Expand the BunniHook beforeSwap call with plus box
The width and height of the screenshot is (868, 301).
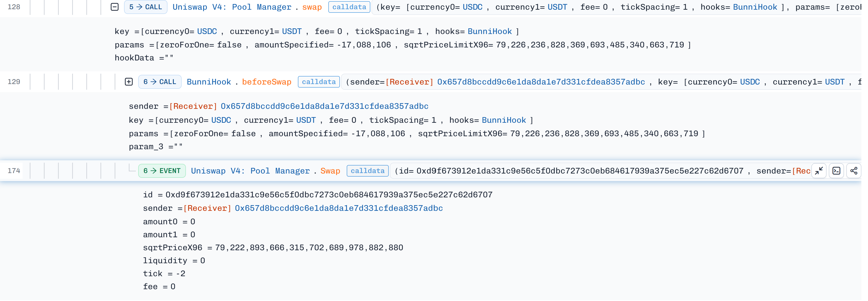click(x=129, y=82)
